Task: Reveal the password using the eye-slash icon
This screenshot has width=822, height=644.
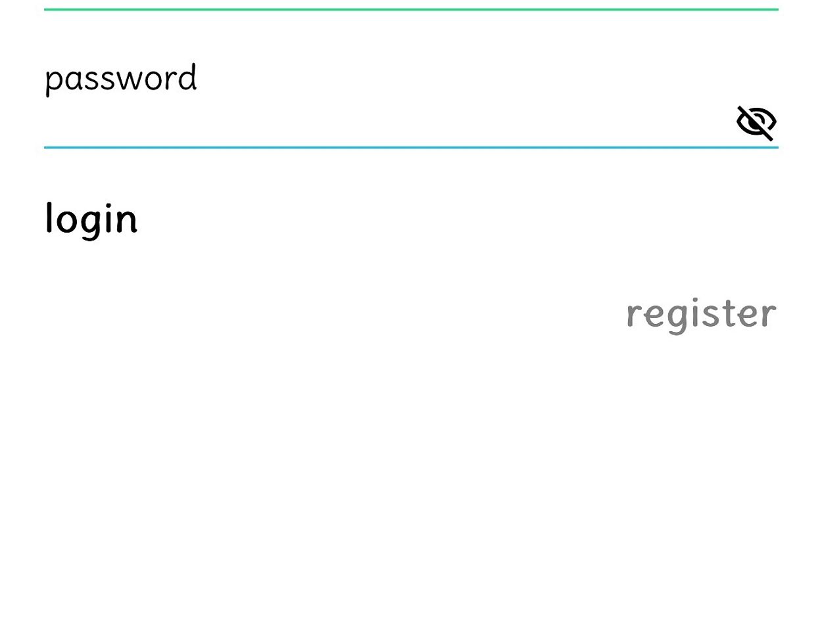Action: click(756, 122)
